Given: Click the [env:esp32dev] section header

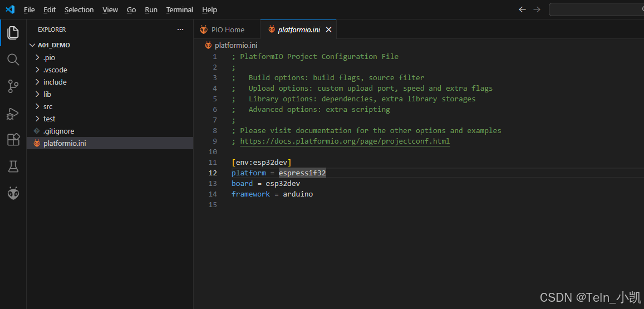Looking at the screenshot, I should [x=262, y=163].
